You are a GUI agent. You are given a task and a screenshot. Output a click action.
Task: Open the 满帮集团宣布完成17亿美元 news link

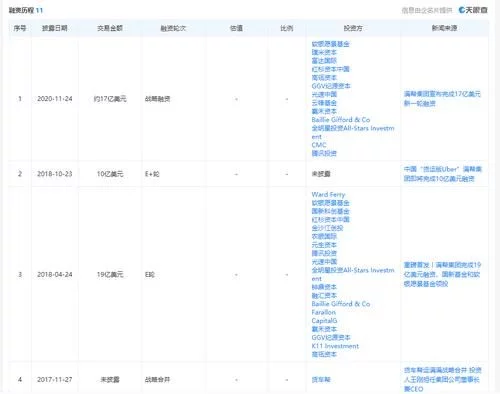(442, 99)
